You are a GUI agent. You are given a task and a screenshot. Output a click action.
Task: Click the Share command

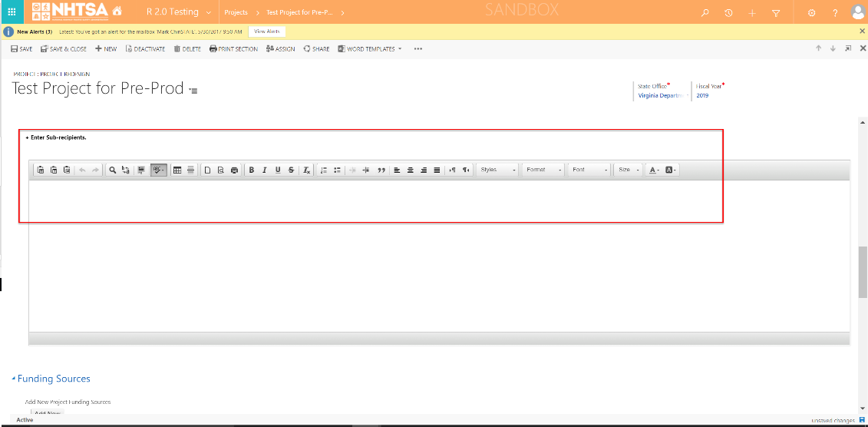click(x=316, y=48)
